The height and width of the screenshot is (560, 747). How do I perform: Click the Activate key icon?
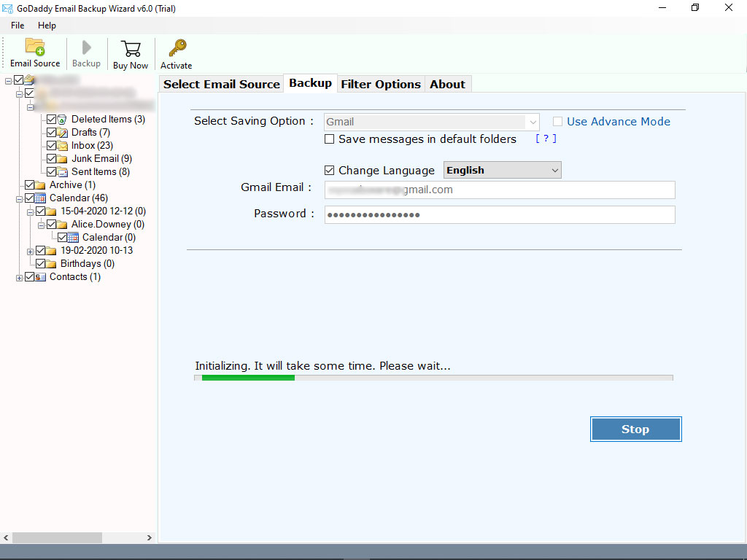[x=177, y=48]
